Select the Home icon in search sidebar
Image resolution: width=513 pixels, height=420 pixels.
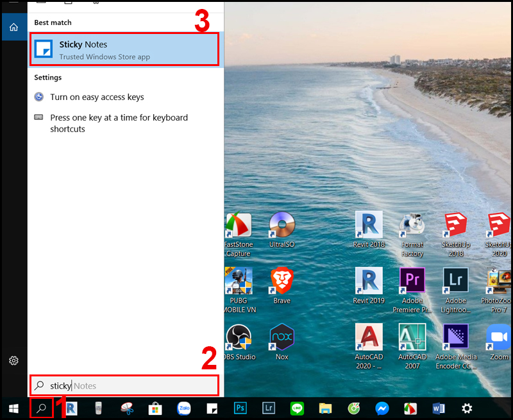(x=13, y=27)
